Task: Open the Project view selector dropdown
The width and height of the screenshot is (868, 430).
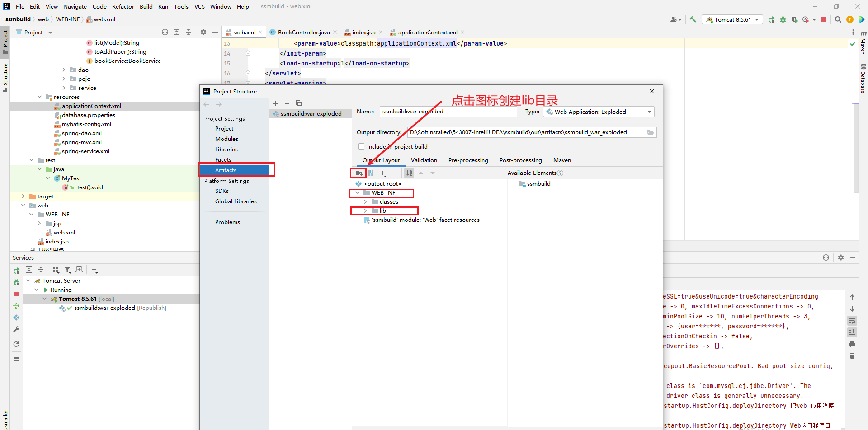Action: click(x=34, y=32)
